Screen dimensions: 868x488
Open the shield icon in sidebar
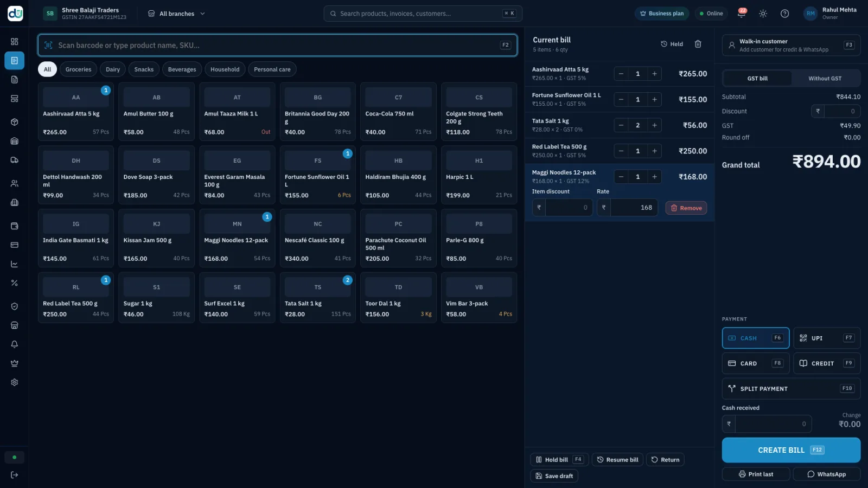coord(15,306)
